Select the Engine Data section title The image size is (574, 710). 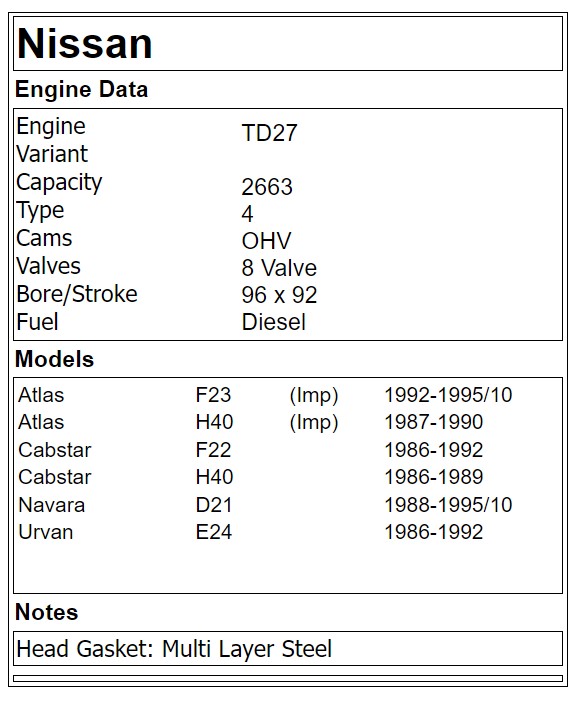pyautogui.click(x=81, y=89)
